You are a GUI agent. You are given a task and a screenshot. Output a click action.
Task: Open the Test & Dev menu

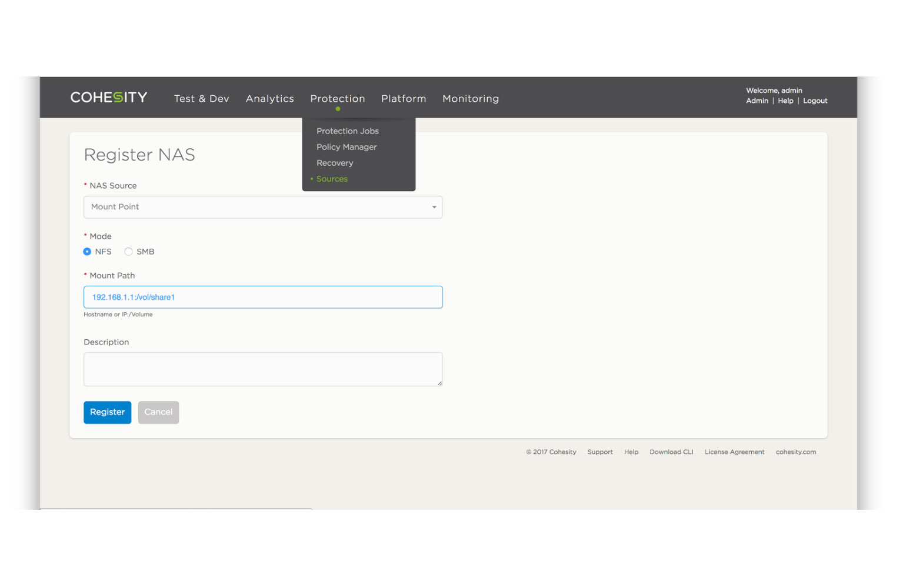point(201,99)
